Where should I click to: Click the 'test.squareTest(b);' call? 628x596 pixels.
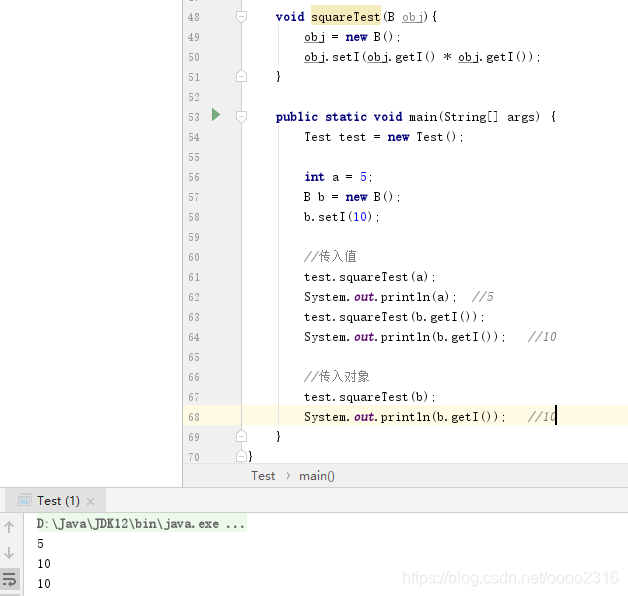click(369, 397)
